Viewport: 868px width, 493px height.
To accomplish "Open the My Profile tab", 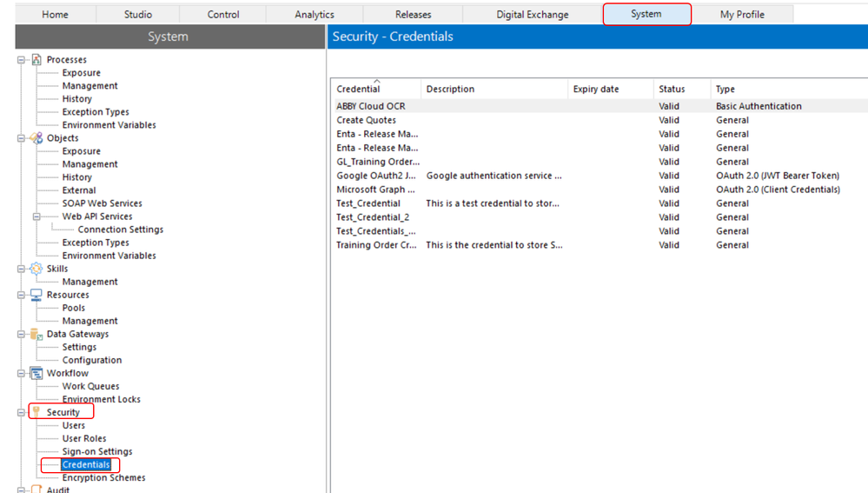I will (x=742, y=15).
